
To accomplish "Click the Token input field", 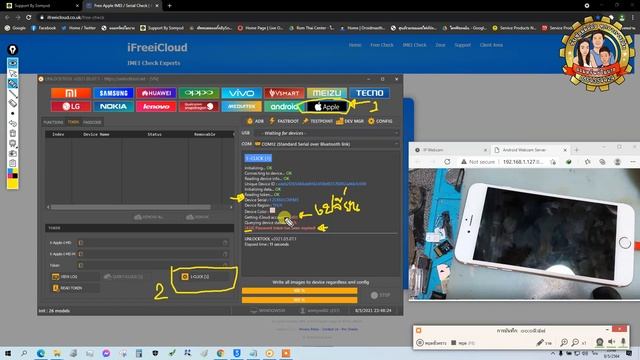I will (x=153, y=265).
